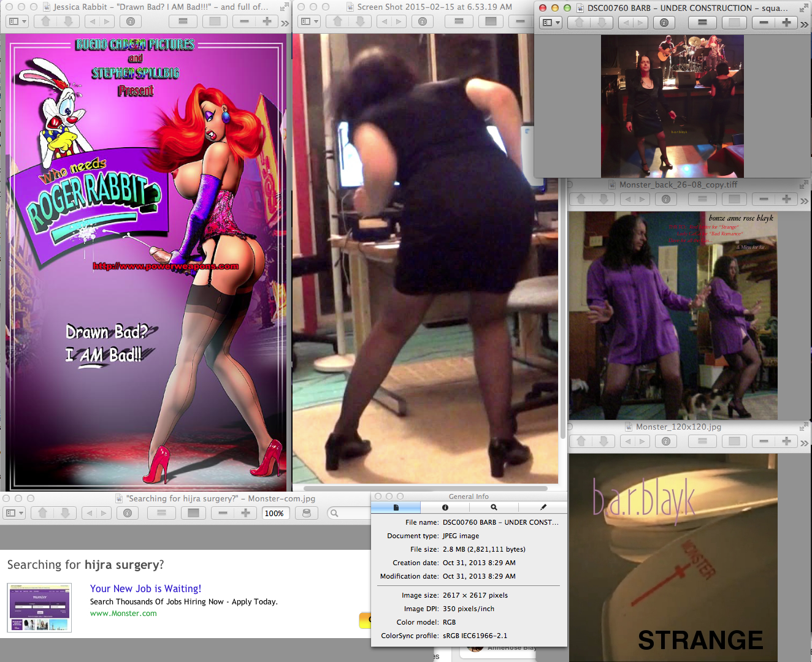The height and width of the screenshot is (662, 812).
Task: Toggle the rectangular selection tool in DSC00760 BARB
Action: 734,23
